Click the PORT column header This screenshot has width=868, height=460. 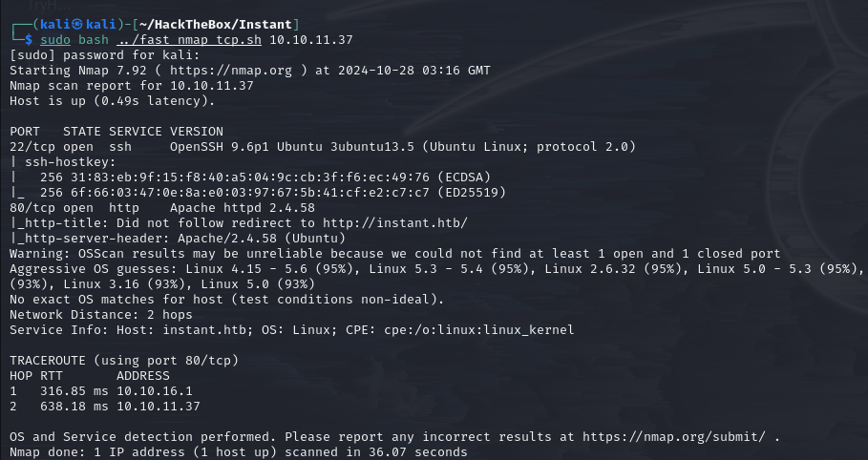click(x=25, y=131)
